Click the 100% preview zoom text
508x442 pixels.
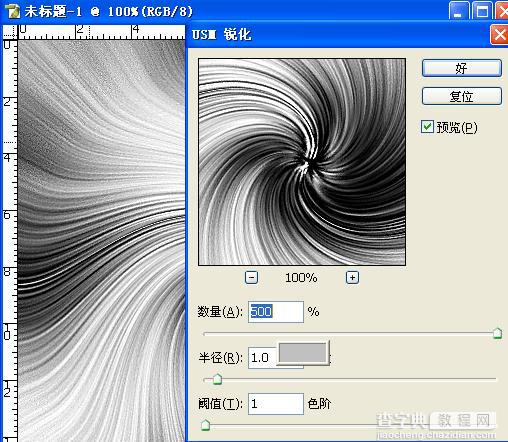coord(301,278)
